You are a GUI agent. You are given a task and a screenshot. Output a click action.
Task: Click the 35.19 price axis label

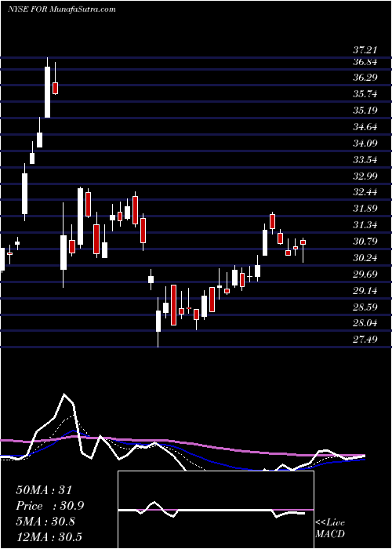(x=365, y=111)
